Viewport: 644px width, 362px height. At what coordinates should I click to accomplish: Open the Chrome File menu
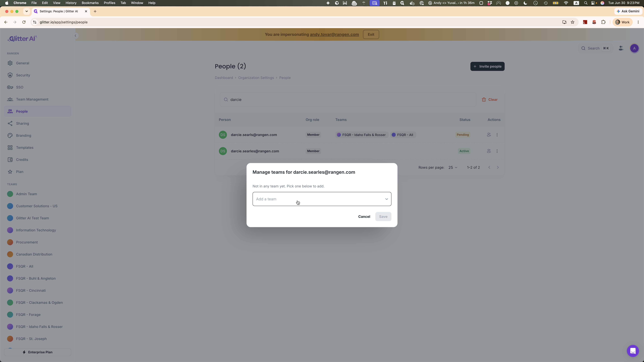pyautogui.click(x=34, y=3)
